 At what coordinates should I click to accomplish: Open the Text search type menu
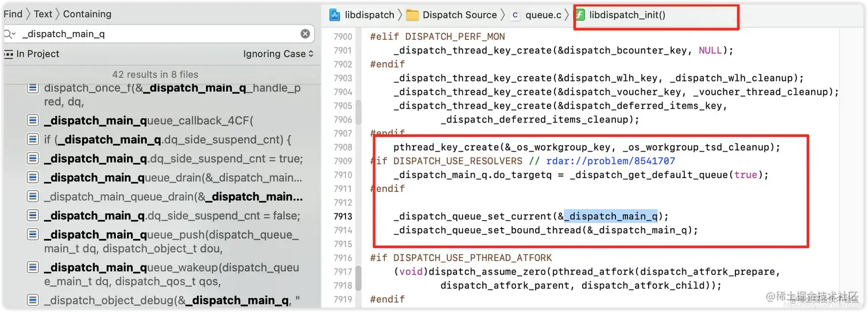(43, 14)
